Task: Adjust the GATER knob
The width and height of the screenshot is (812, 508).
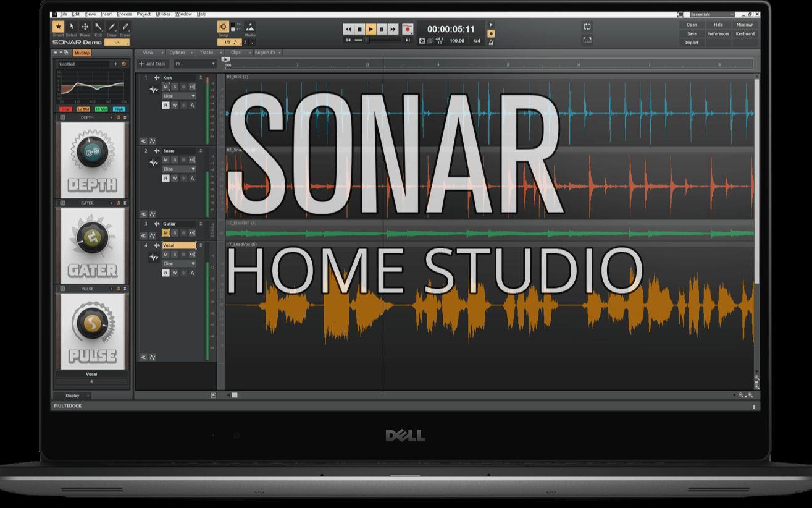Action: 93,238
